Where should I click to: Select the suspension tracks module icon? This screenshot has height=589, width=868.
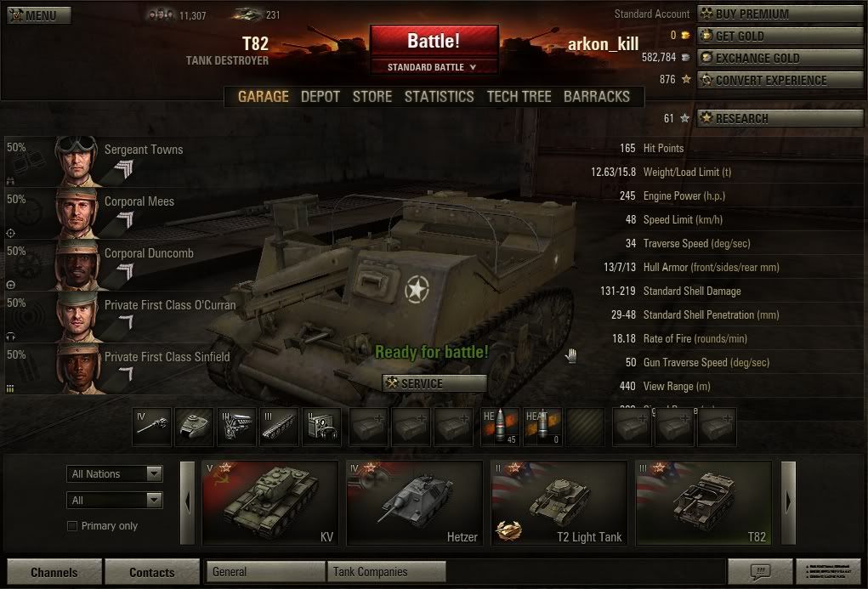(x=279, y=427)
